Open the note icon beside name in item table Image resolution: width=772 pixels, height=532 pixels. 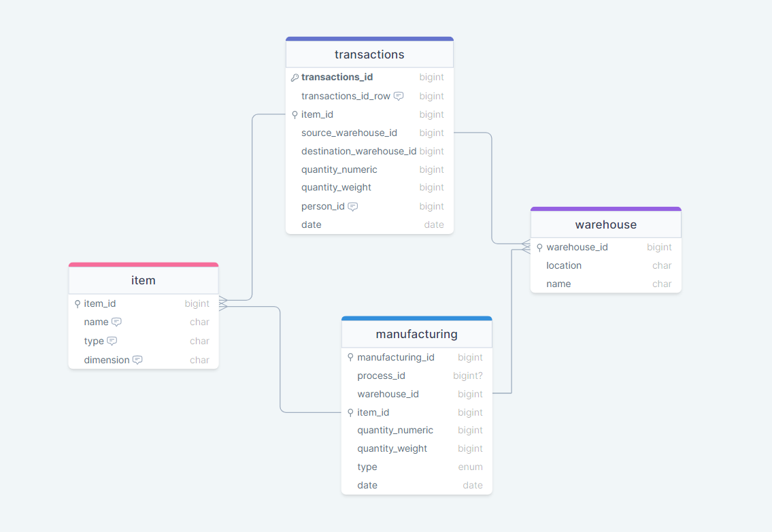click(x=116, y=322)
